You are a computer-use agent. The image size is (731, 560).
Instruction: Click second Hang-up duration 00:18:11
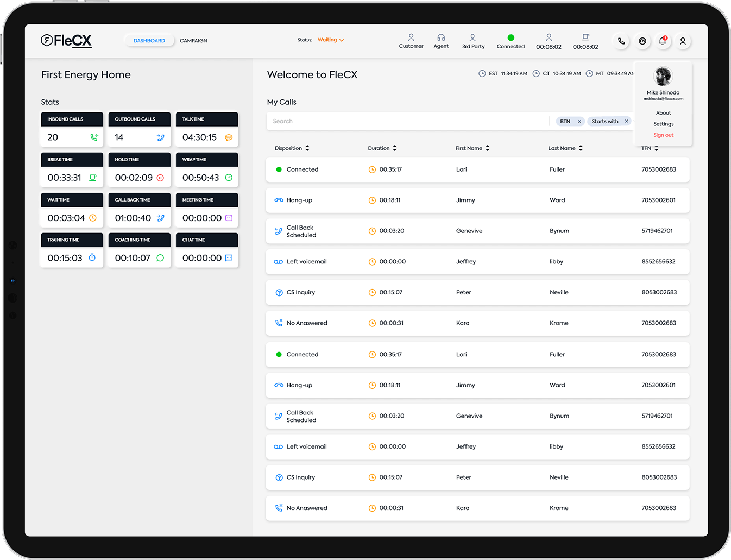389,385
